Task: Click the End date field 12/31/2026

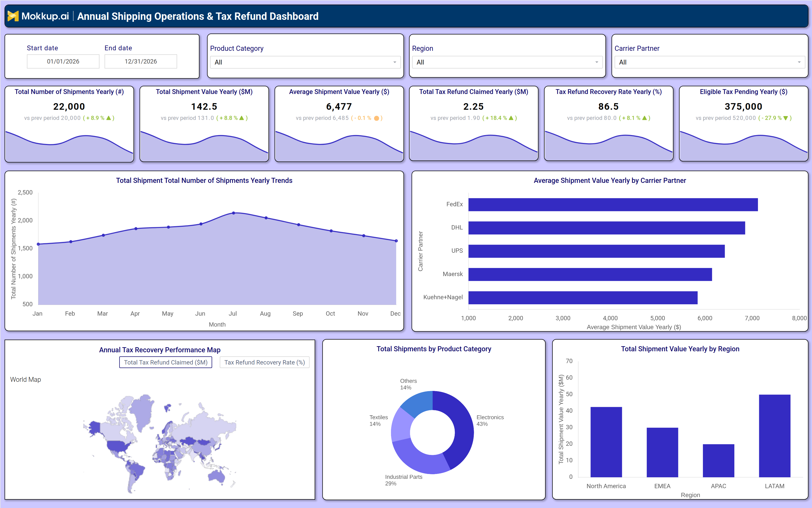Action: [141, 61]
